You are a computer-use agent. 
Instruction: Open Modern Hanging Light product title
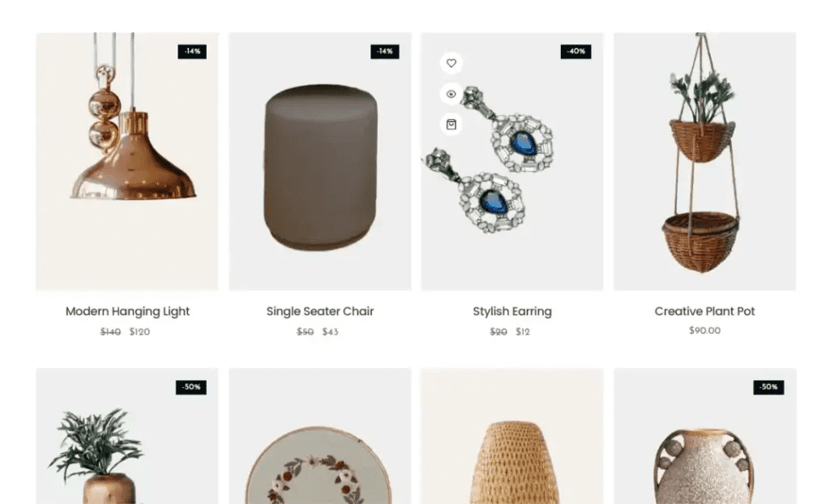[x=127, y=311]
